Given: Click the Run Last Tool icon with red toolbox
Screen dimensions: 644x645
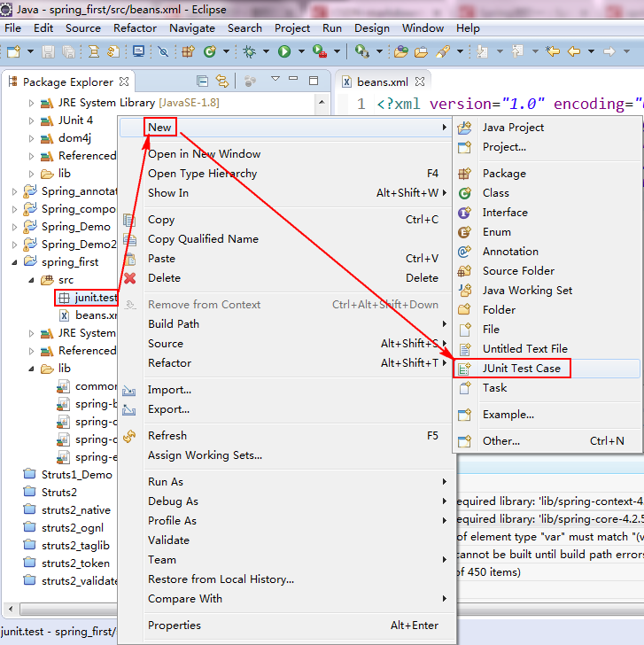Looking at the screenshot, I should pyautogui.click(x=320, y=51).
